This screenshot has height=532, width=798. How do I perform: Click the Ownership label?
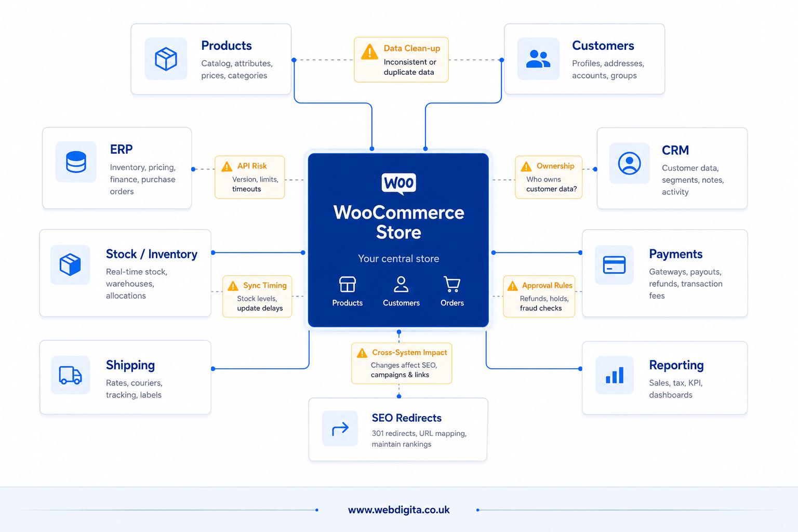point(555,166)
